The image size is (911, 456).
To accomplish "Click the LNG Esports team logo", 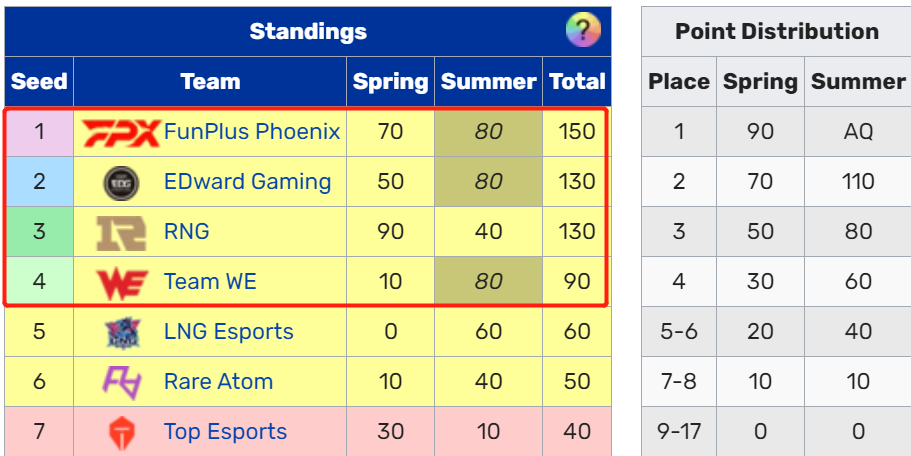I will pyautogui.click(x=120, y=332).
